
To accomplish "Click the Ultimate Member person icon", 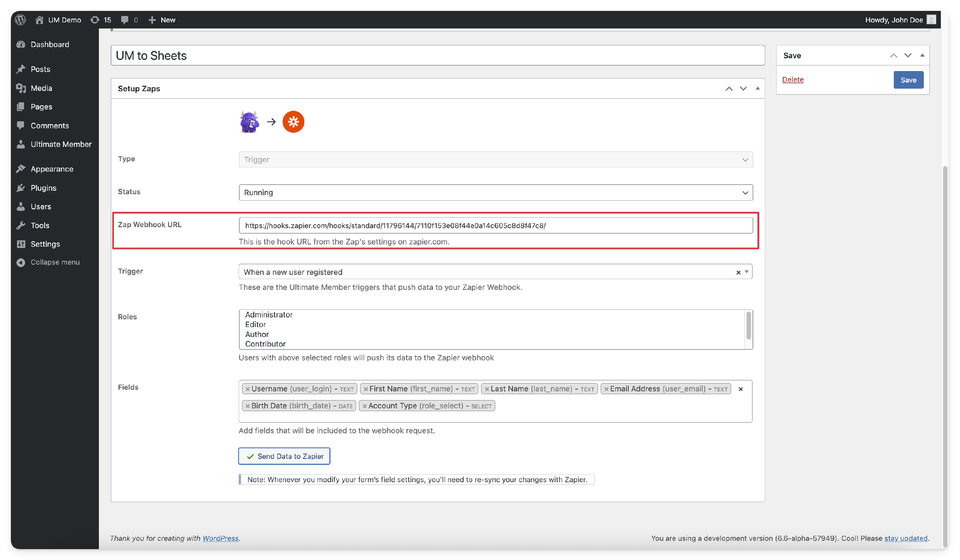I will pyautogui.click(x=21, y=144).
